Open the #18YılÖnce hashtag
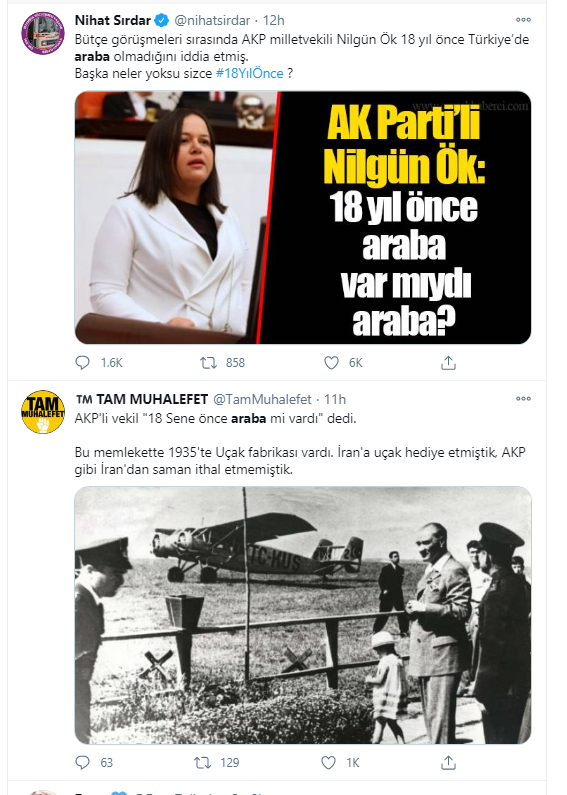 tap(250, 73)
